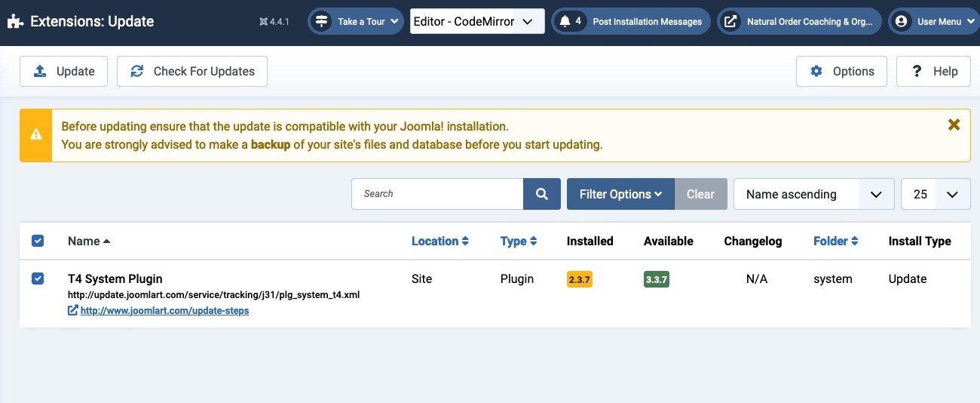Click the user avatar icon
This screenshot has height=403, width=980.
[901, 22]
